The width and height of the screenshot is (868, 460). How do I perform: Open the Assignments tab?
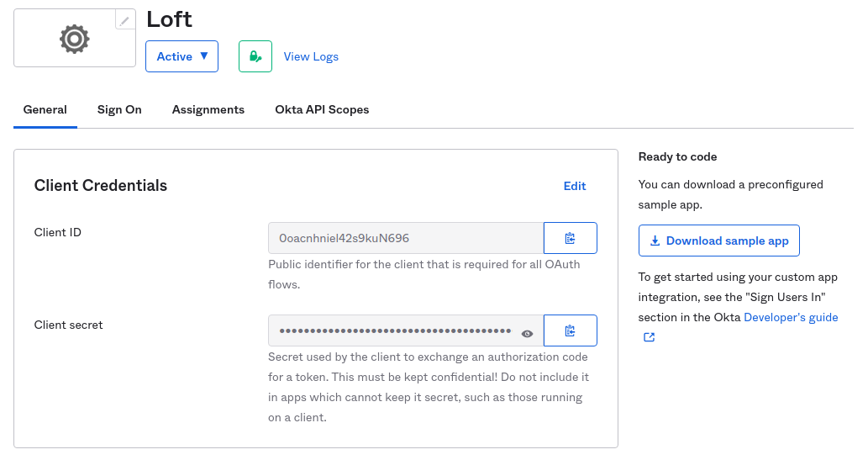[x=208, y=109]
